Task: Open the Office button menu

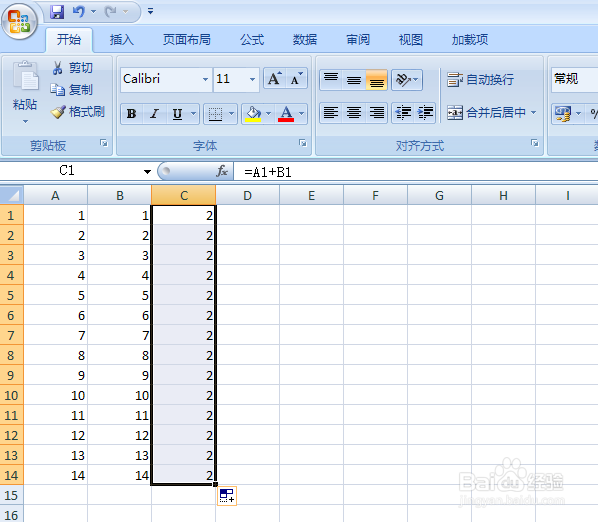Action: click(x=19, y=21)
